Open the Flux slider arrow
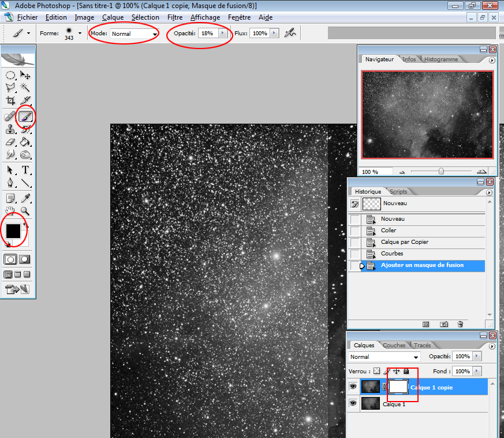 (x=274, y=33)
